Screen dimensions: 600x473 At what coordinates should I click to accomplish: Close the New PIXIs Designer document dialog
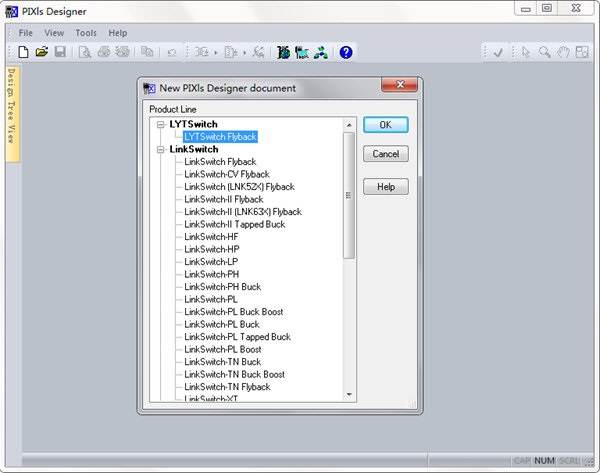coord(399,85)
